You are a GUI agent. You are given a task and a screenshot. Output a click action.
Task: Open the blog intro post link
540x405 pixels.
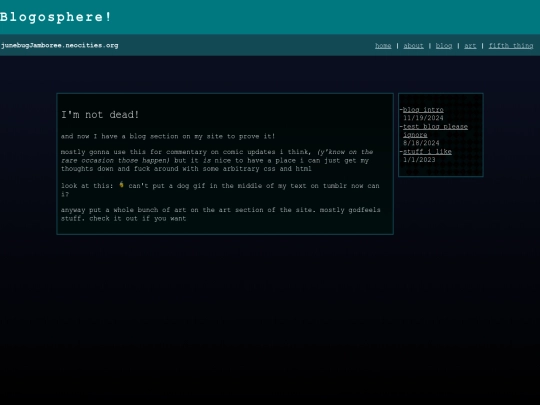point(423,110)
